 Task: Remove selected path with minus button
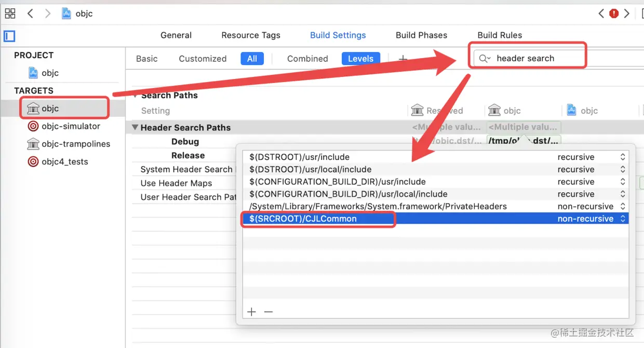coord(268,312)
